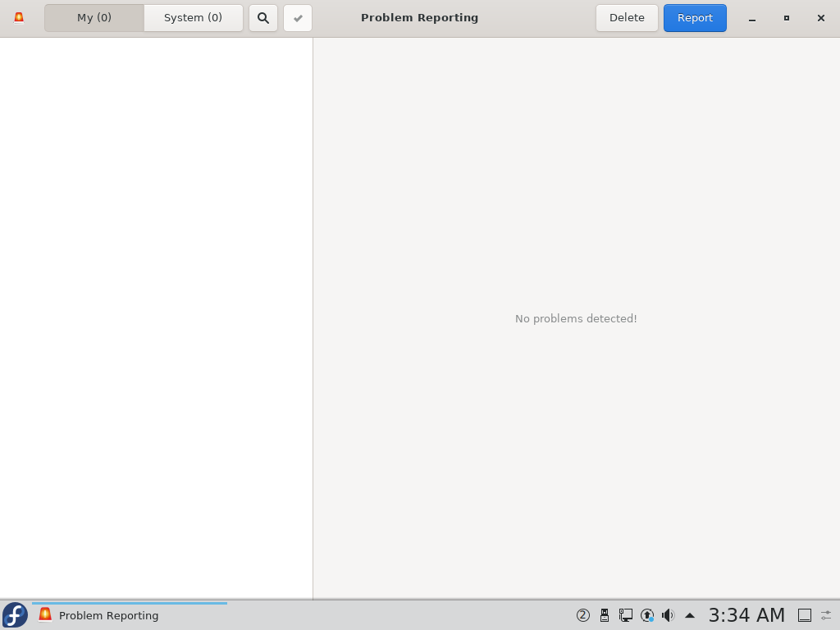Expand hidden system tray icons arrow

pos(690,615)
